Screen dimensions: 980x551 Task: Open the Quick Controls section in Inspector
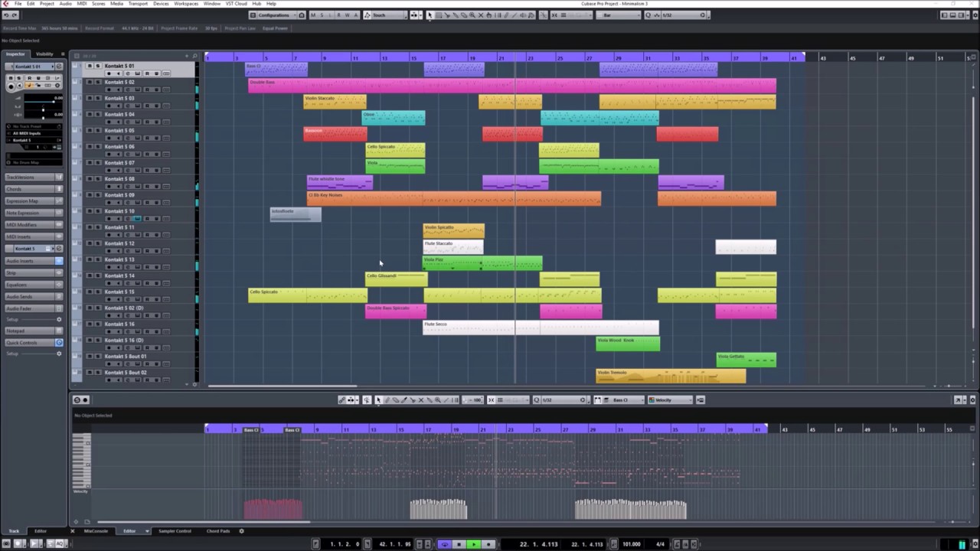point(34,342)
